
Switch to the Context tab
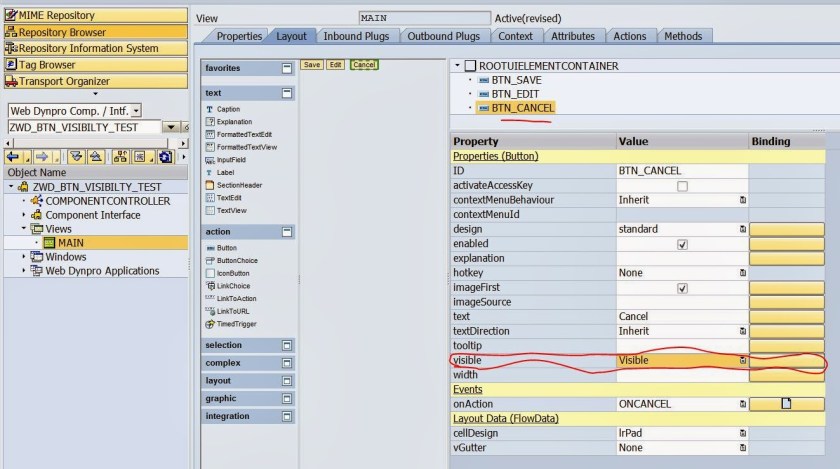click(515, 36)
